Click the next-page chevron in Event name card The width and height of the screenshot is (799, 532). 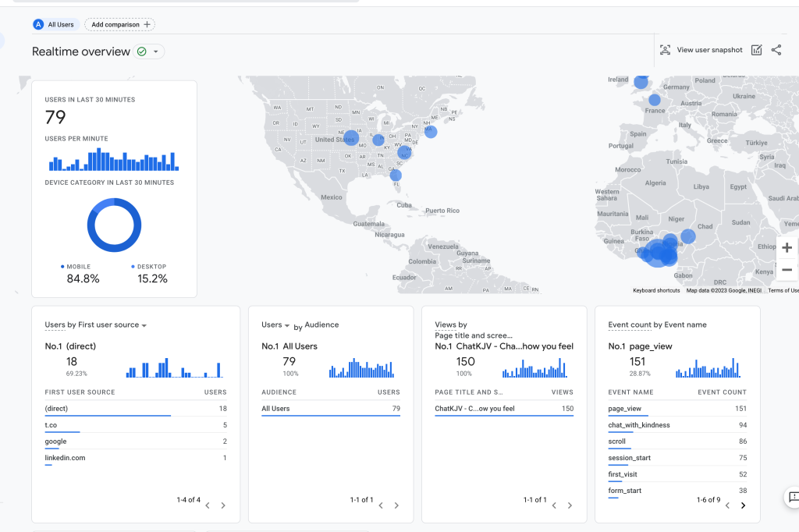tap(743, 505)
